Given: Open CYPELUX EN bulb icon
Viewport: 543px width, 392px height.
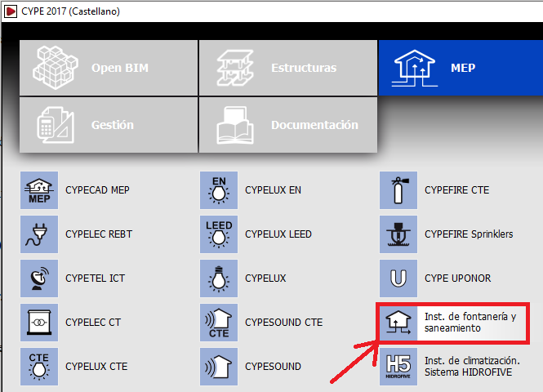Looking at the screenshot, I should 219,190.
